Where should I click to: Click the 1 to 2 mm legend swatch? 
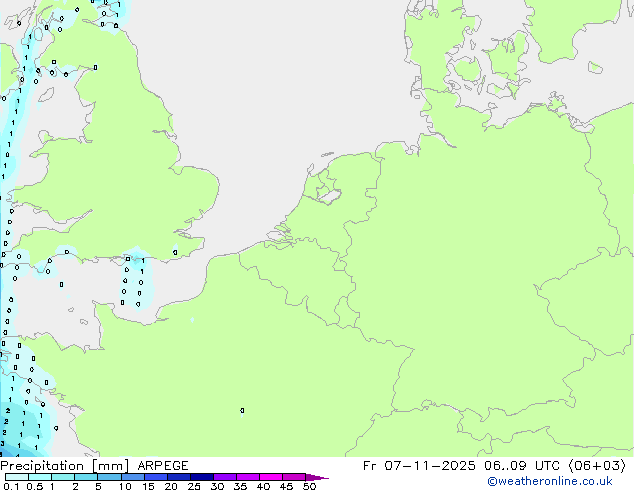(63, 477)
